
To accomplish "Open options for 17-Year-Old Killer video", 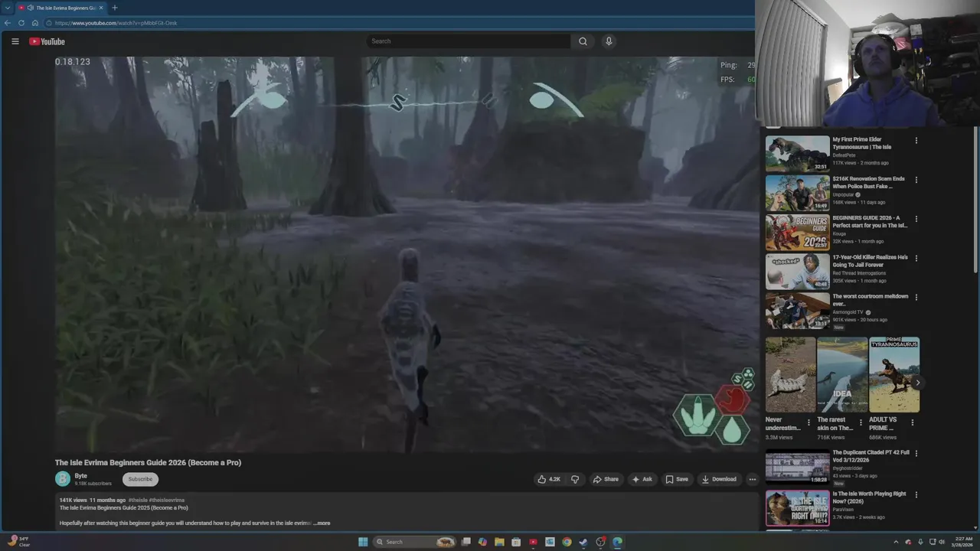I will 916,258.
